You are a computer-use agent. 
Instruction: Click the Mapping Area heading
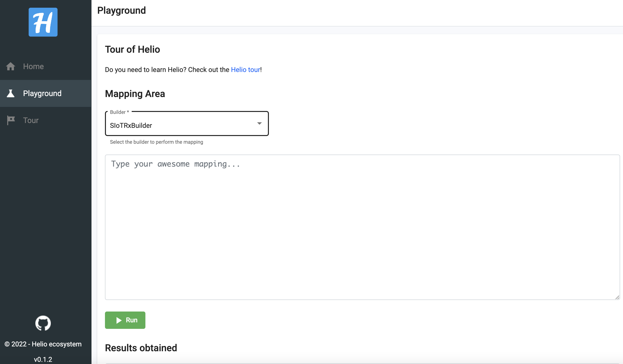(x=135, y=94)
